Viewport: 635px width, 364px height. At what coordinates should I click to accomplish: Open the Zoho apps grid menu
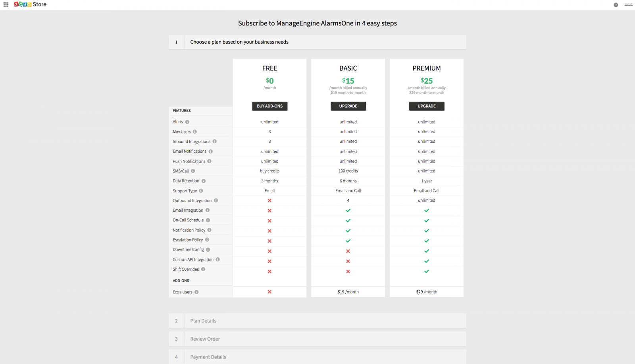tap(6, 5)
